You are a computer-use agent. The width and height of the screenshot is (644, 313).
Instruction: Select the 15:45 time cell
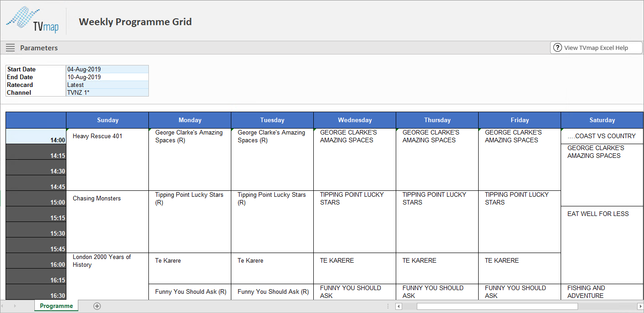[x=36, y=245]
